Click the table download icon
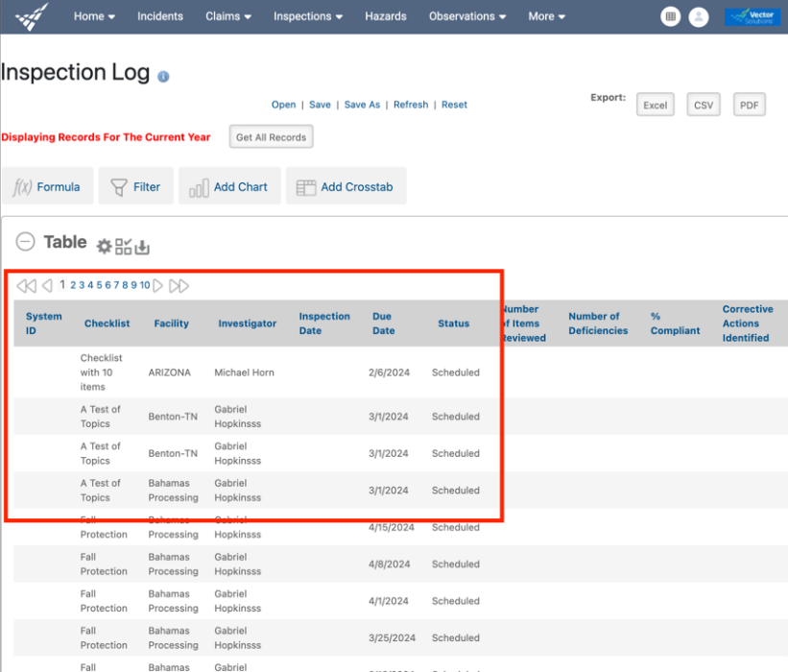This screenshot has width=788, height=672. (x=142, y=247)
